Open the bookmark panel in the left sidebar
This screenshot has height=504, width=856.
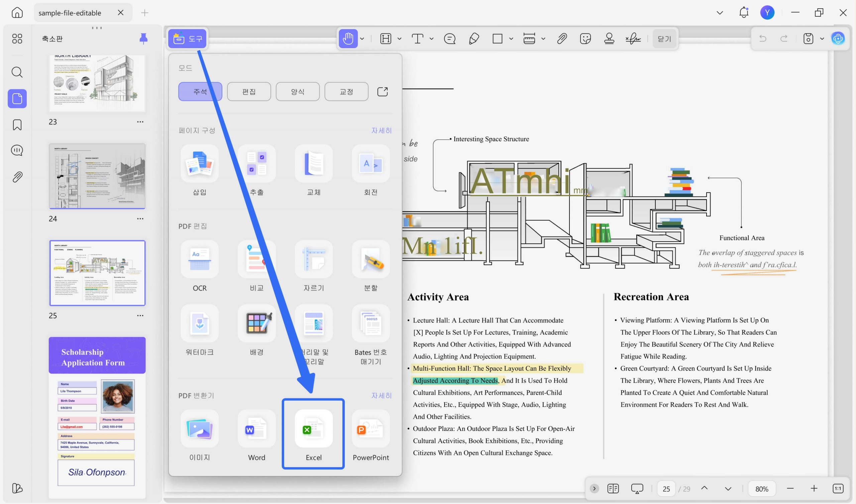(17, 125)
